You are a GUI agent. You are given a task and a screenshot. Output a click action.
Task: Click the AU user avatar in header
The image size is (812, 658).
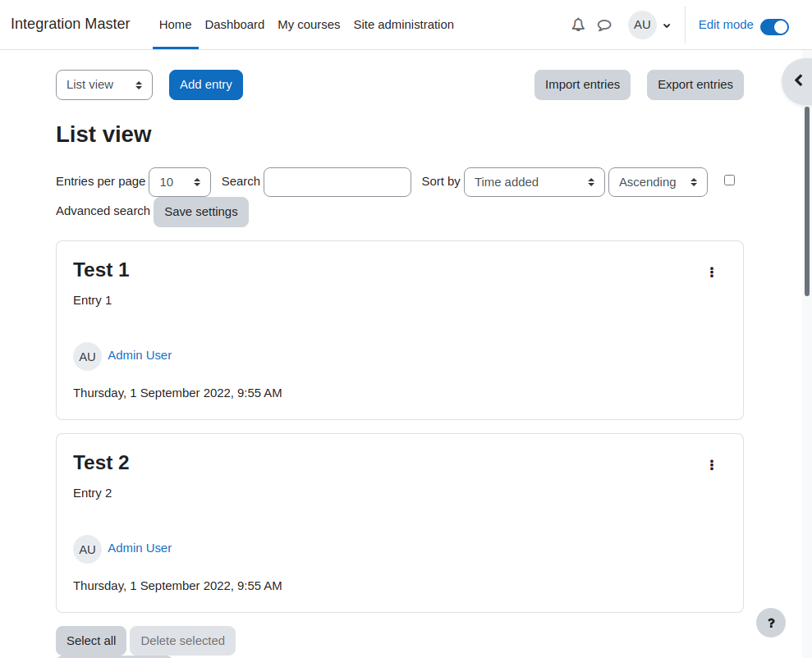pyautogui.click(x=642, y=25)
